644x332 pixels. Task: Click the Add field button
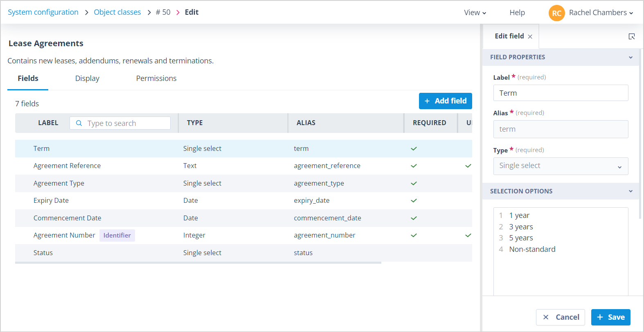pos(445,101)
